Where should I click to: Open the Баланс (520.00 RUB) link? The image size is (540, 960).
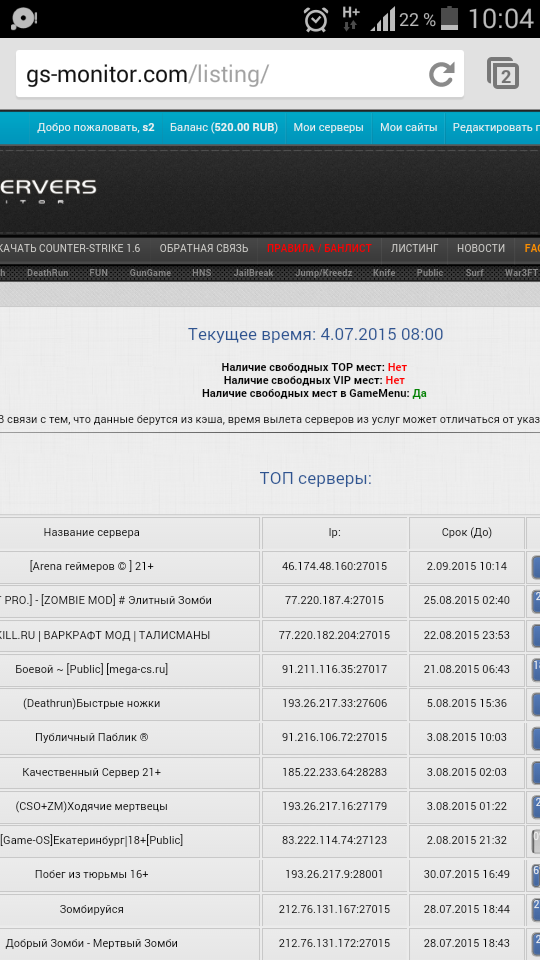(223, 127)
